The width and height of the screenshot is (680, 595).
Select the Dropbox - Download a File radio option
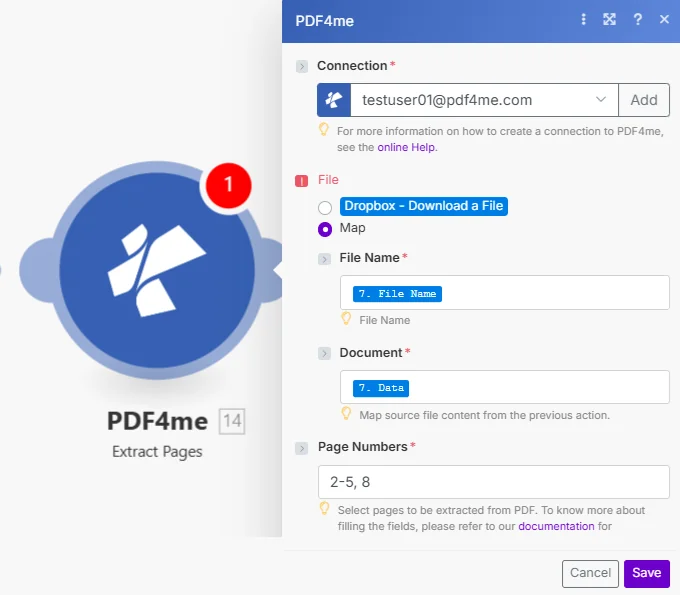[x=325, y=207]
